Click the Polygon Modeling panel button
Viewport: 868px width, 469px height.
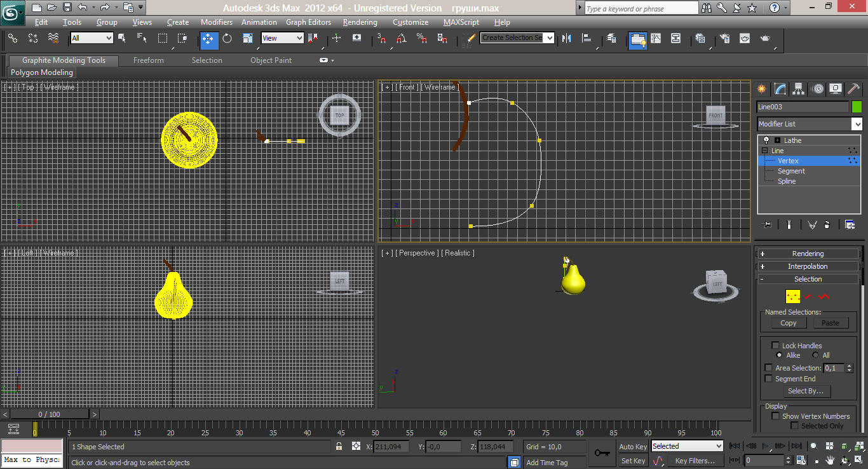pos(42,72)
